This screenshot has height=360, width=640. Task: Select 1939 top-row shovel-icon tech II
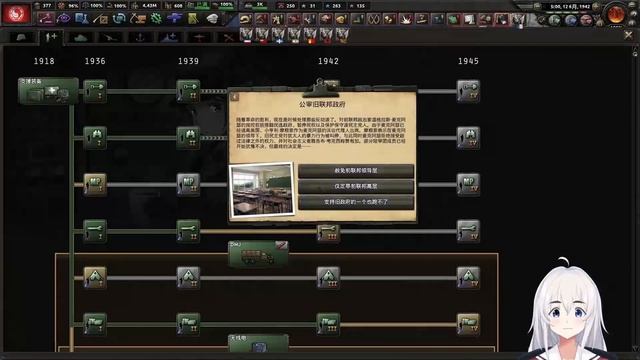tap(188, 91)
